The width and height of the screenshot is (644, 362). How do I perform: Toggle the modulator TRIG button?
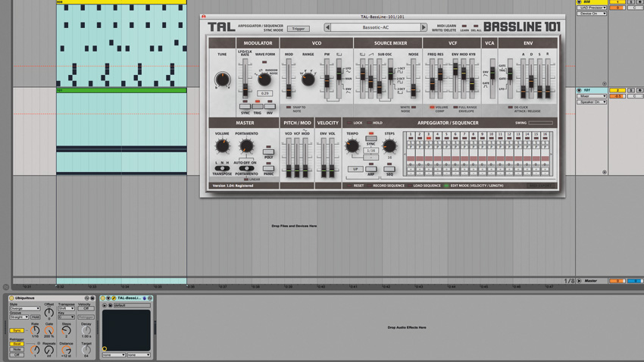click(258, 106)
